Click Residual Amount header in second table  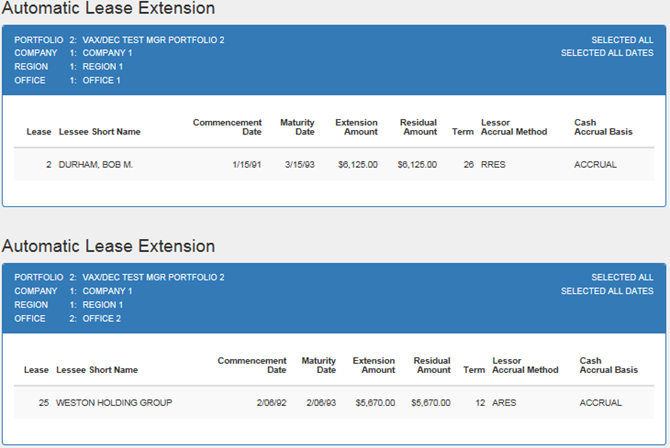tap(432, 365)
